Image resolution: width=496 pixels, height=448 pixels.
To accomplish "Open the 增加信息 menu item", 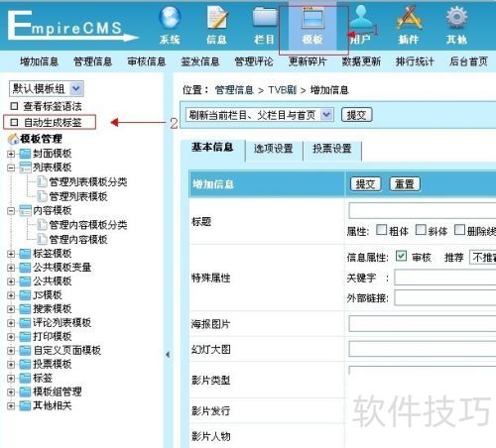I will click(x=39, y=61).
